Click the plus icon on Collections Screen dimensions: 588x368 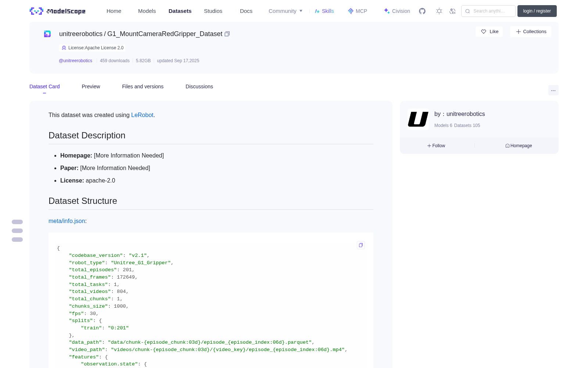[519, 32]
